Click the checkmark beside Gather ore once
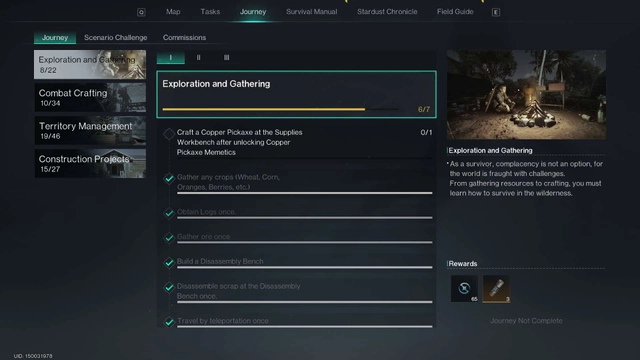640x360 pixels. point(169,238)
